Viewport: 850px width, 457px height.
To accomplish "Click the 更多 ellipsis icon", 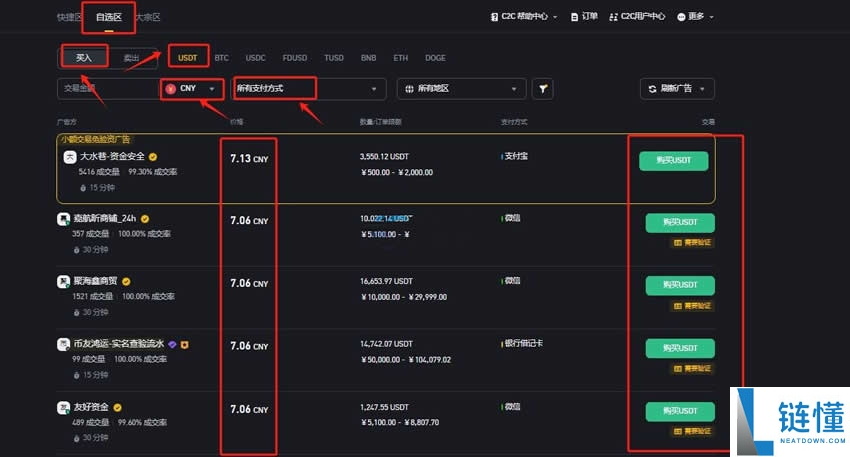I will coord(681,17).
